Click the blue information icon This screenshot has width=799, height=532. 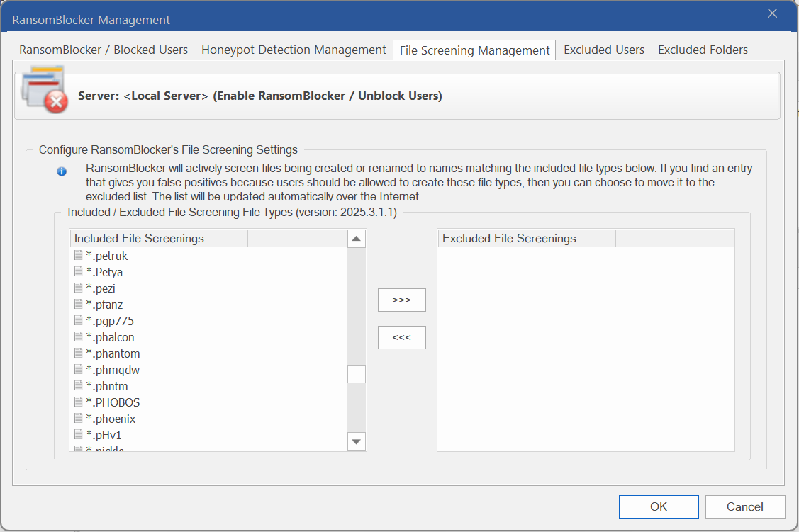[x=62, y=171]
